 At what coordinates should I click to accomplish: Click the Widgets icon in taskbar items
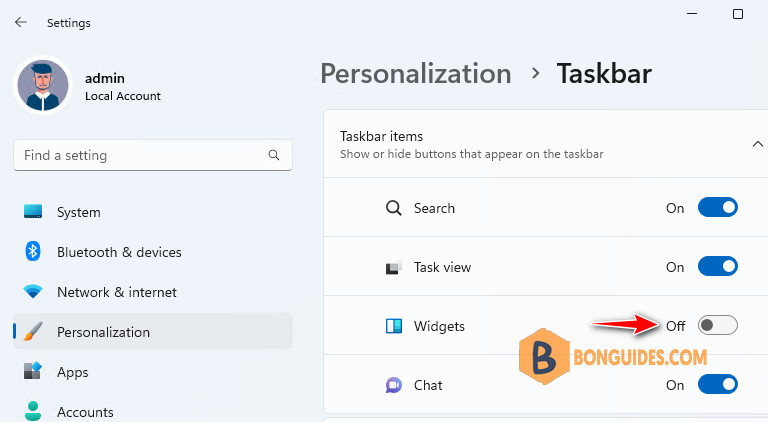[x=393, y=326]
